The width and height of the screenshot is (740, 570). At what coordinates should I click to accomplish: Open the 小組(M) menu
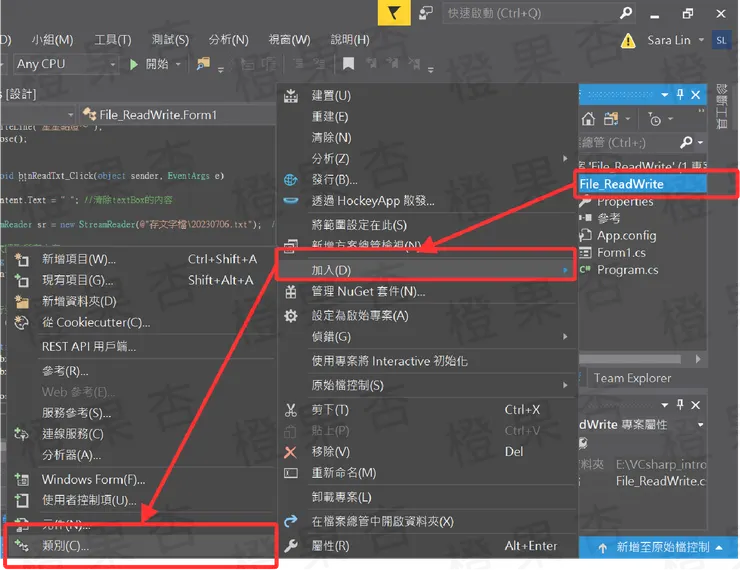[x=52, y=40]
